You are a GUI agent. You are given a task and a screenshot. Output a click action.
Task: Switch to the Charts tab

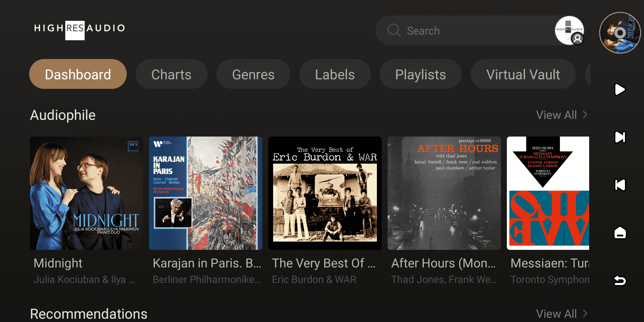[171, 74]
